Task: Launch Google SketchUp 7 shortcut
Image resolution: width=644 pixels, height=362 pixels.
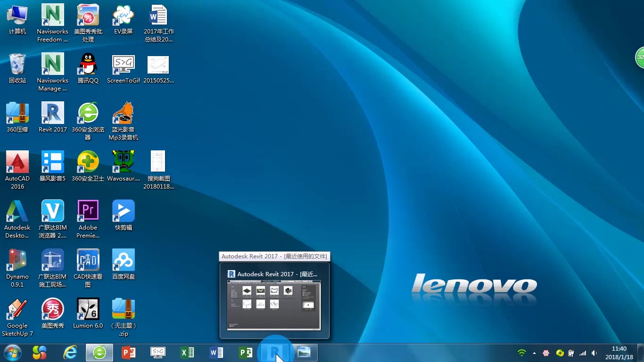Action: (17, 317)
